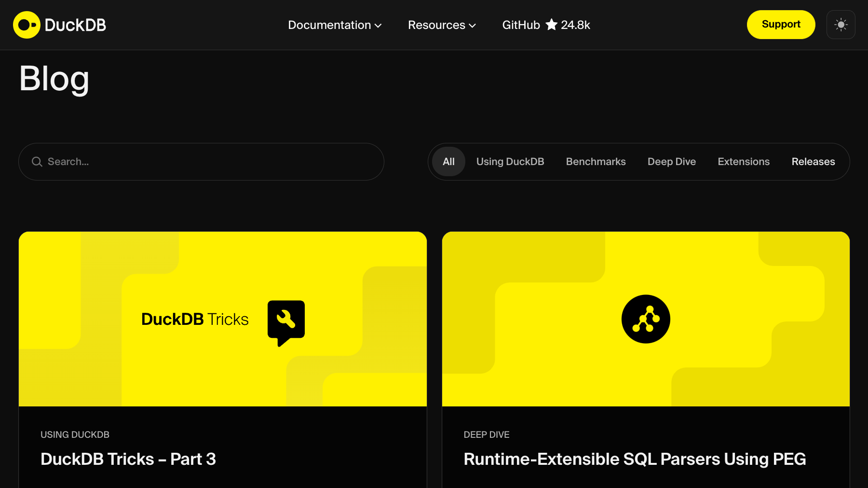Select the Deep Dive filter tab
868x488 pixels.
(x=671, y=162)
